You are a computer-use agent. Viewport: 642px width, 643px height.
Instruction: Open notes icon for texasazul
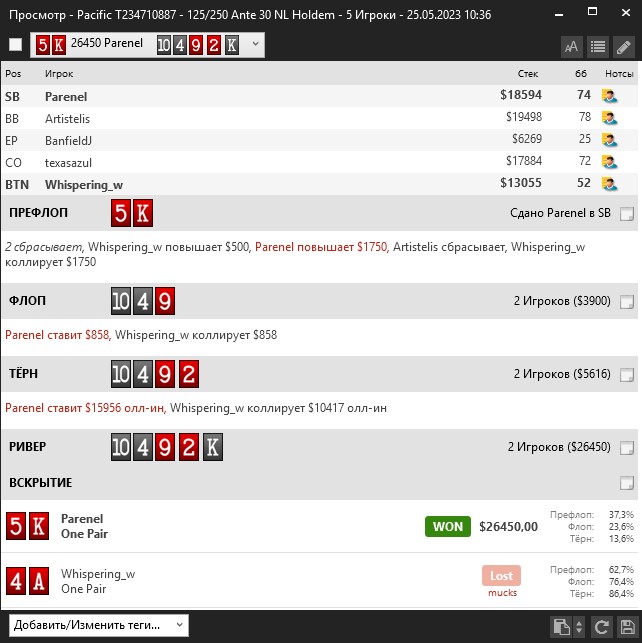[610, 162]
